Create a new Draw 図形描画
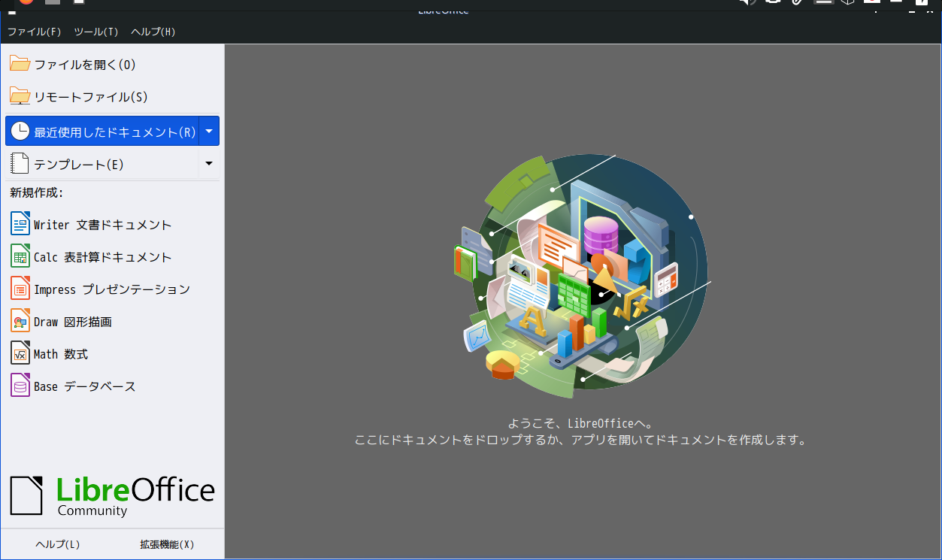This screenshot has width=942, height=560. (61, 322)
